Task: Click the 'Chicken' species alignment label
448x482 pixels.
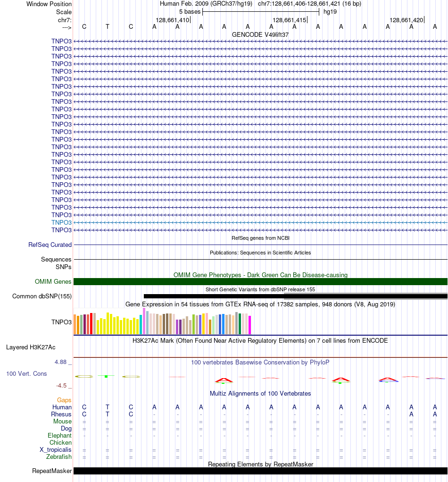Action: [61, 443]
